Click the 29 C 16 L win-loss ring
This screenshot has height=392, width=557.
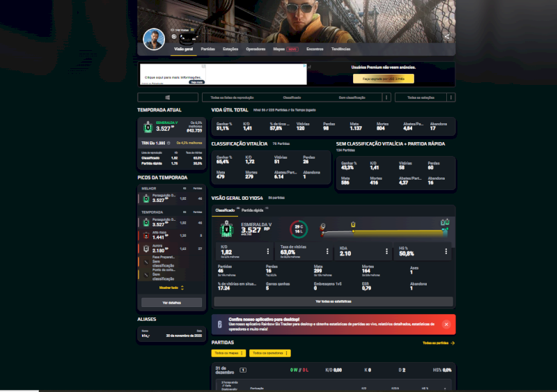pyautogui.click(x=299, y=229)
